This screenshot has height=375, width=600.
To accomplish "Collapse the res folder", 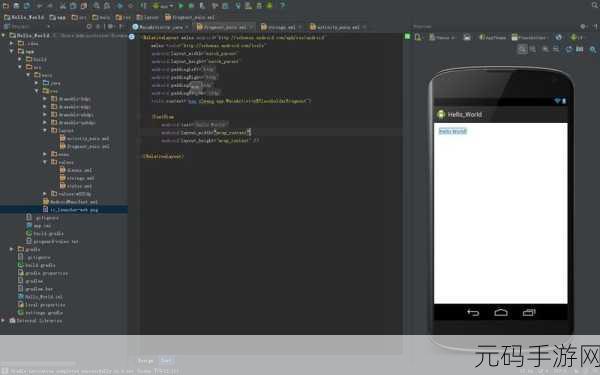I will pos(37,91).
